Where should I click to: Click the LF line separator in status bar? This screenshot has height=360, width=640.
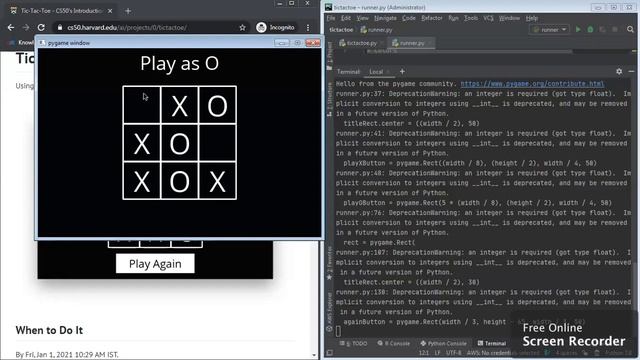point(437,353)
